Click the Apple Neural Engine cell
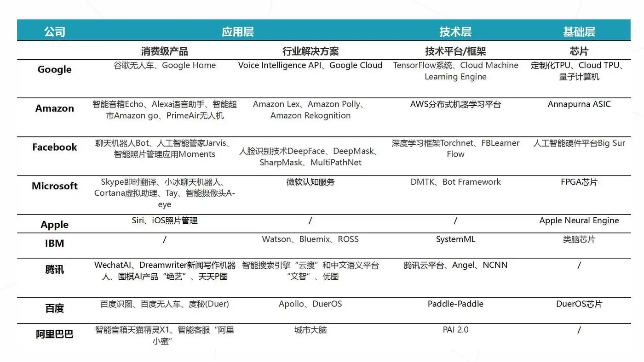The image size is (644, 362). 579,221
